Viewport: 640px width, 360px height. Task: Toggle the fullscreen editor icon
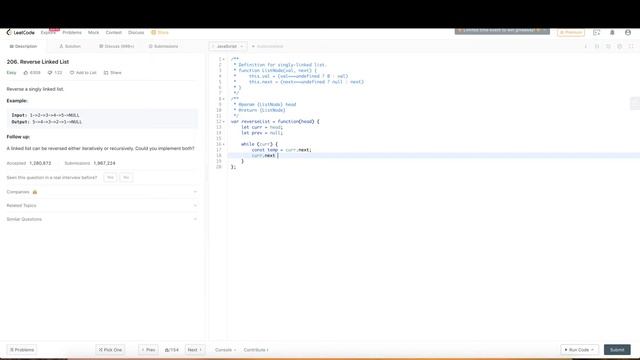(x=631, y=46)
